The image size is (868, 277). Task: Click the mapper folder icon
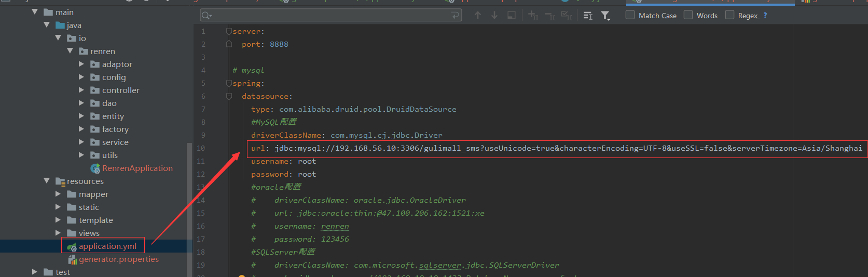pyautogui.click(x=72, y=194)
